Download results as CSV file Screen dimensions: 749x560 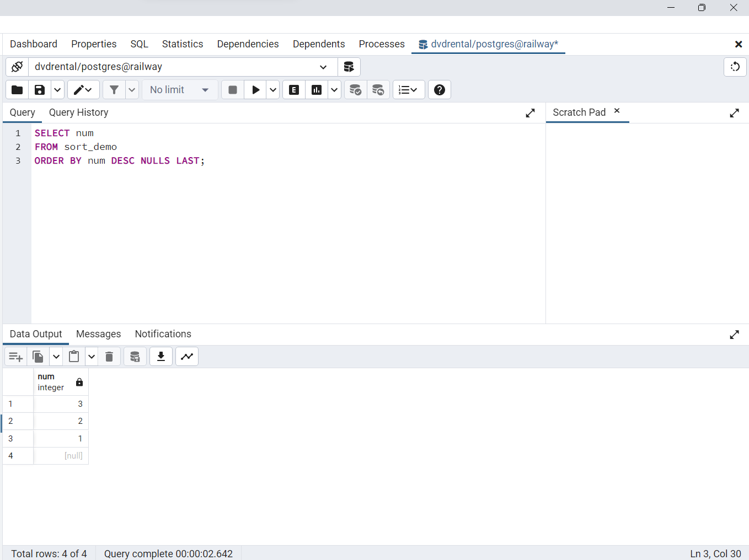click(161, 357)
